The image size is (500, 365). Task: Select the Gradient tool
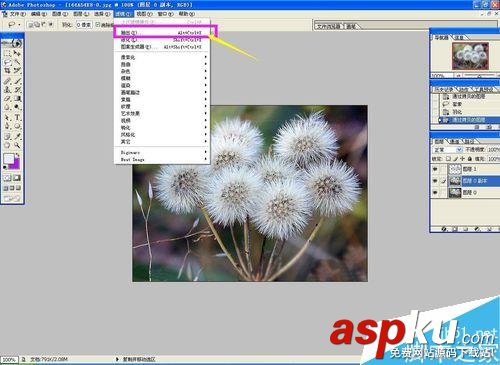coord(17,99)
